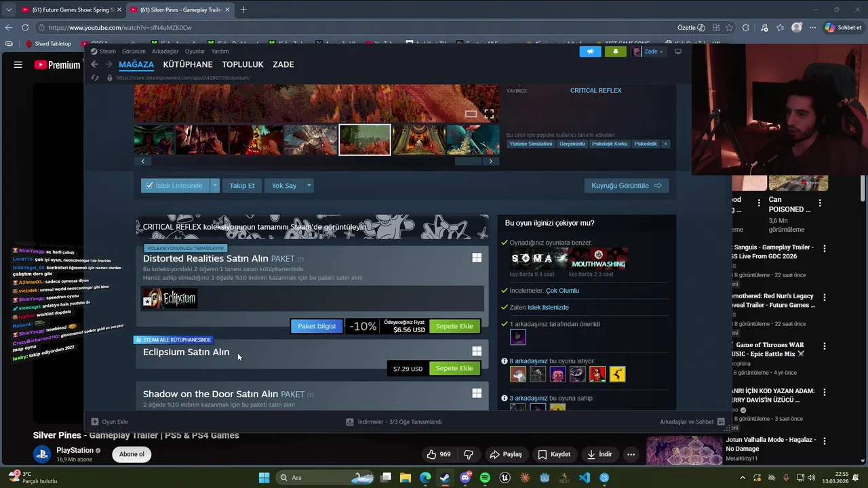868x488 pixels.
Task: Open Steam friends and chat icon
Action: tap(721, 422)
